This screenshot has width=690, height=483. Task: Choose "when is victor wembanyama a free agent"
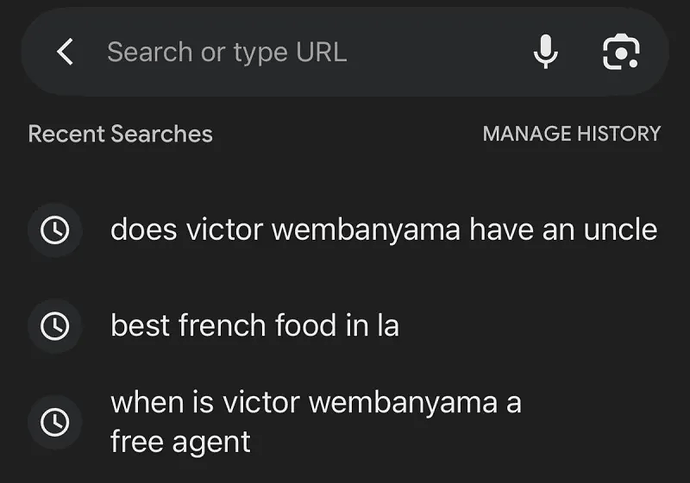315,421
